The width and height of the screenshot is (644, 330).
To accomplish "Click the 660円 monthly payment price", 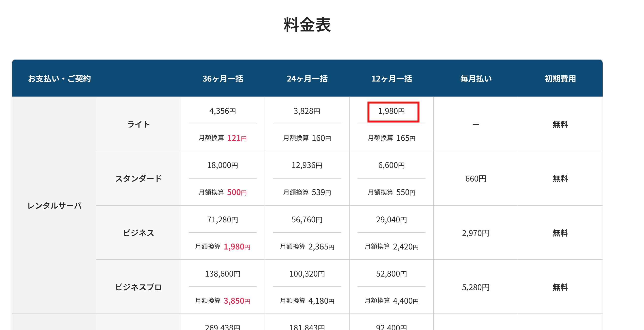I will click(476, 179).
